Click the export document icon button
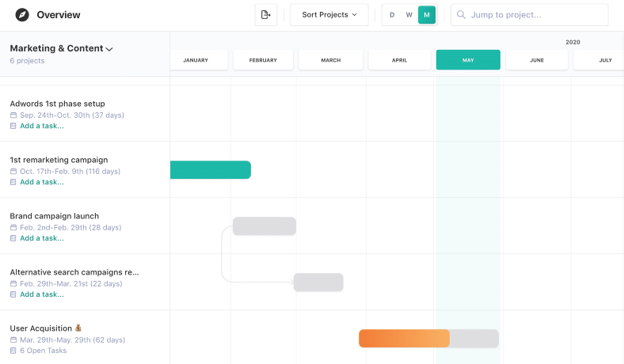 tap(266, 15)
